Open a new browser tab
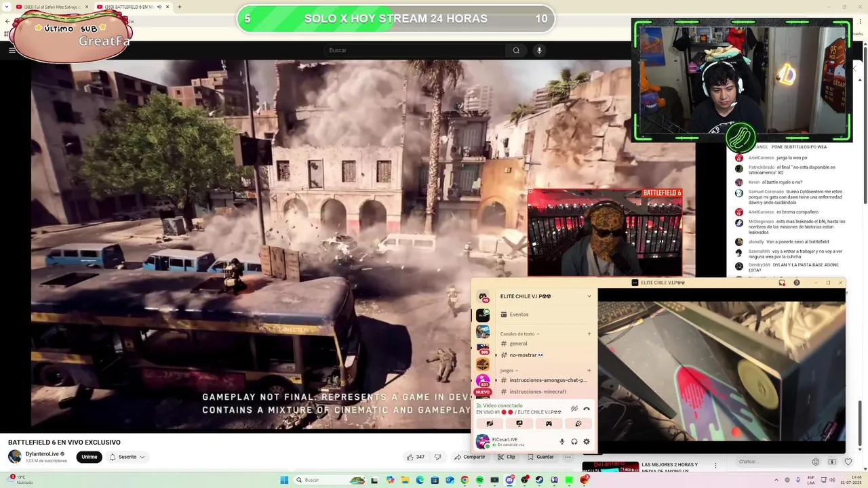 [x=179, y=7]
